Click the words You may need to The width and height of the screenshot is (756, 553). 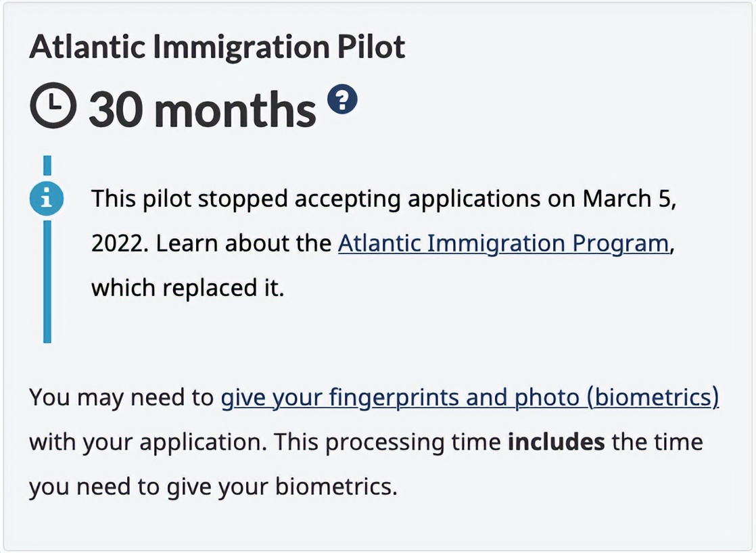click(121, 398)
